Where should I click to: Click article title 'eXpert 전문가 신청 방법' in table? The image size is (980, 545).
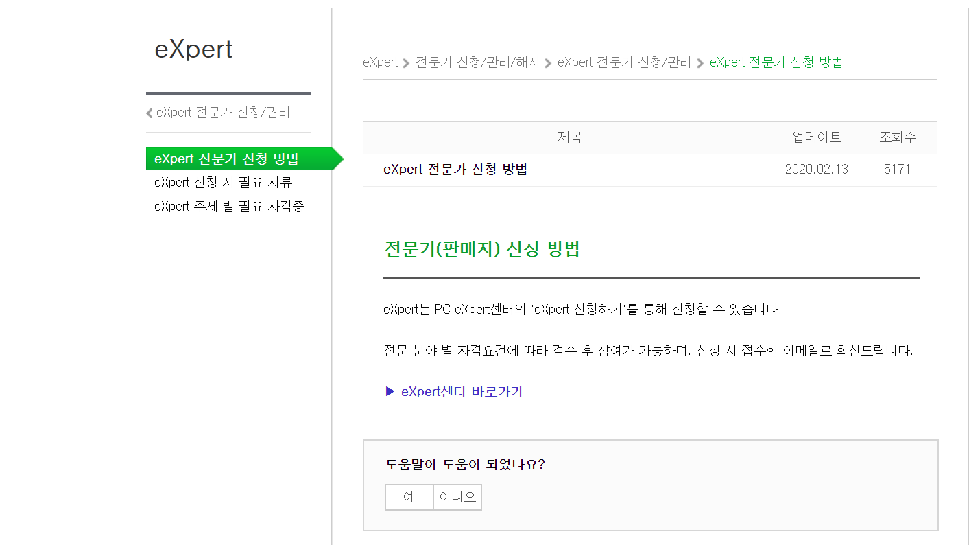click(x=455, y=170)
